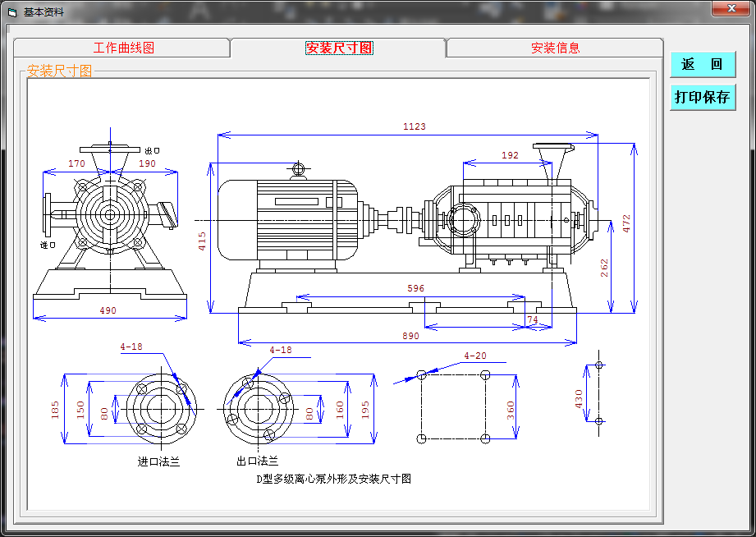The height and width of the screenshot is (537, 756).
Task: Click the D型多级离心泵外形及安装尺寸图 caption
Action: coord(333,479)
